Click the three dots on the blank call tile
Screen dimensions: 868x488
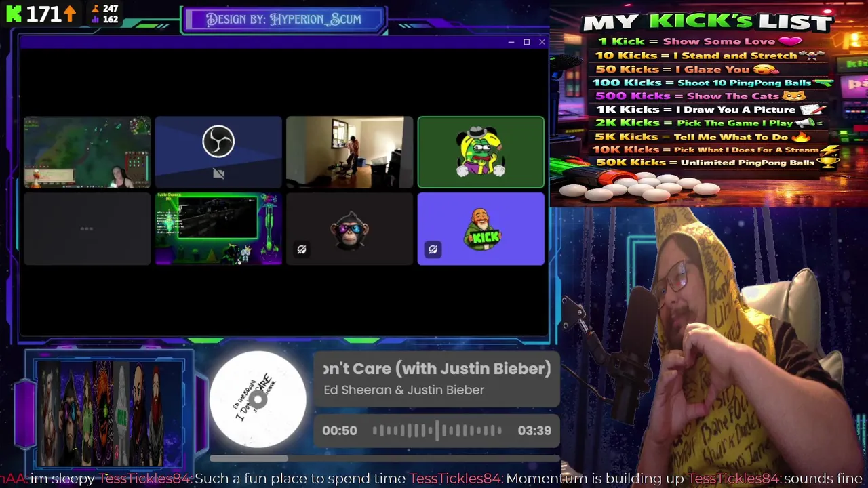(x=87, y=228)
